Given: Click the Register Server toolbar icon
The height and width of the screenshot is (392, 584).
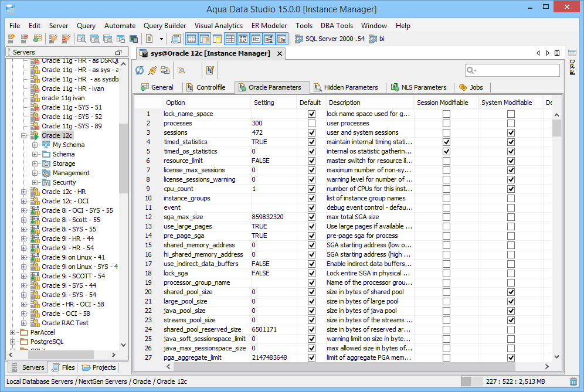Looking at the screenshot, I should [11, 39].
